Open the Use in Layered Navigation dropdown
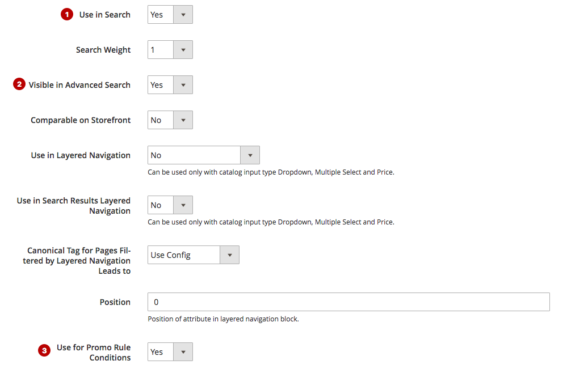Image resolution: width=588 pixels, height=373 pixels. coord(204,155)
